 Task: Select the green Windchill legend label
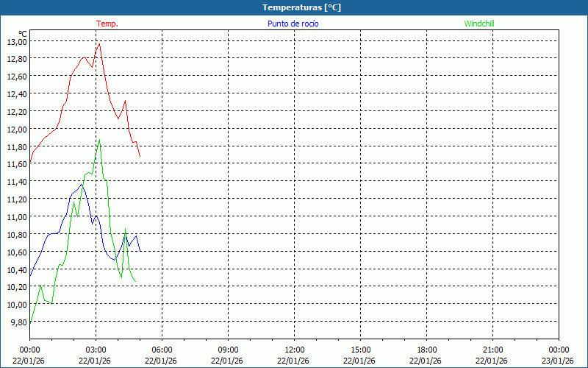(479, 24)
